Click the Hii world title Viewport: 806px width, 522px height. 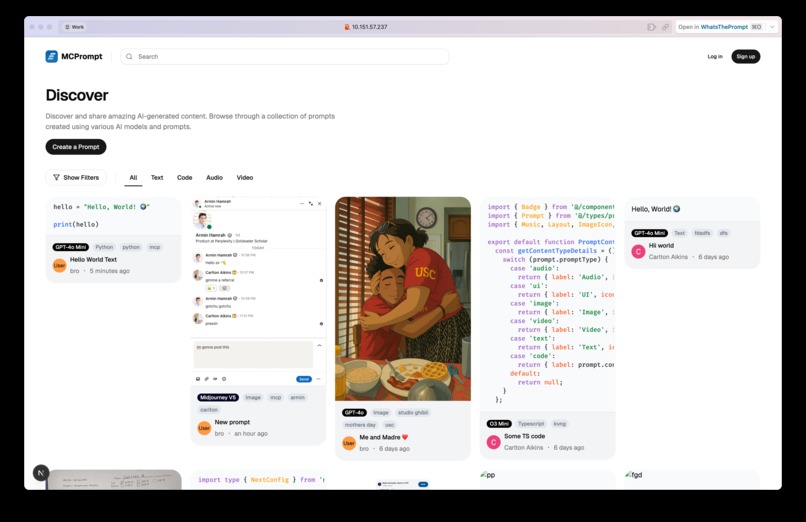pos(661,246)
